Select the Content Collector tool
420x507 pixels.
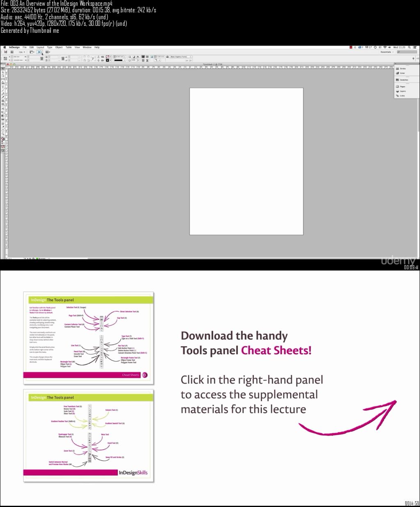click(x=3, y=83)
